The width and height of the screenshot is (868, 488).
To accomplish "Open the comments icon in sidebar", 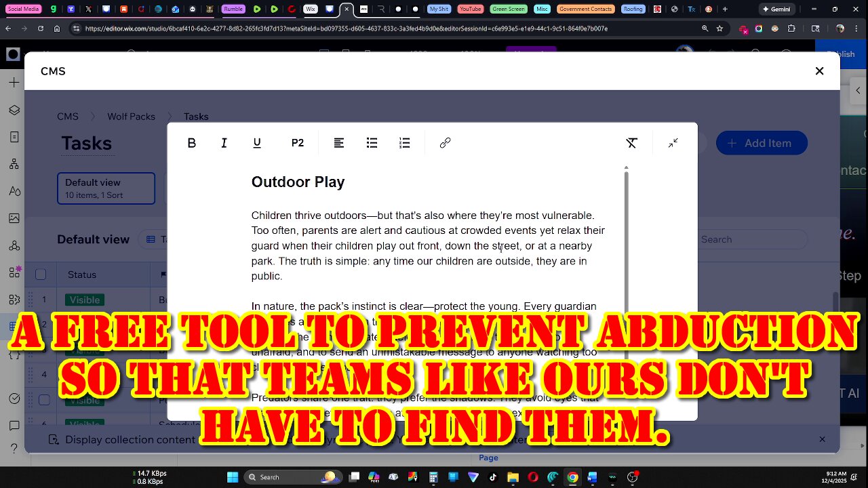I will click(x=14, y=426).
